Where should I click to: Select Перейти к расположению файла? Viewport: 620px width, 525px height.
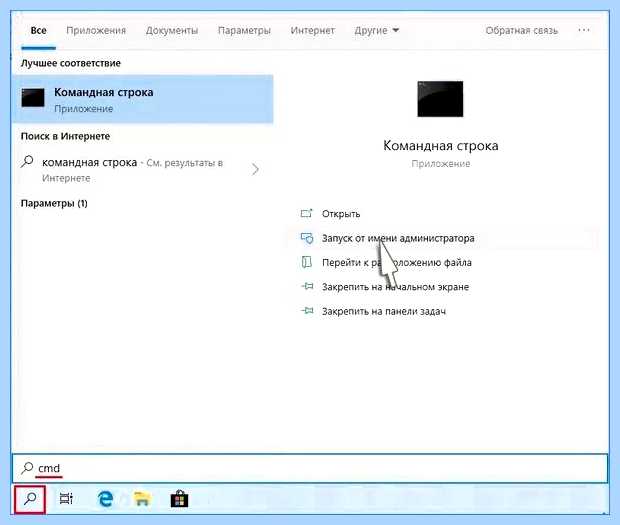pyautogui.click(x=397, y=262)
